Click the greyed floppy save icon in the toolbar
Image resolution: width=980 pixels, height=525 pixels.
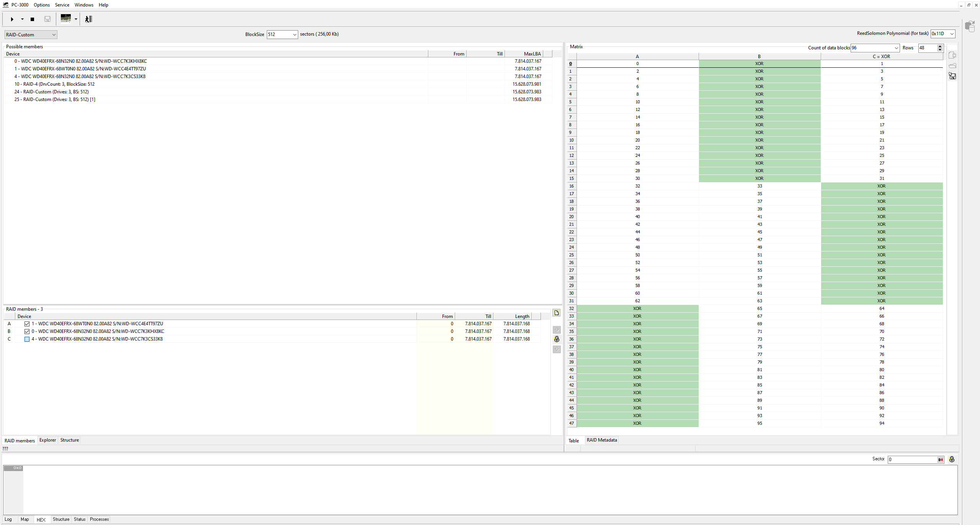[x=47, y=19]
